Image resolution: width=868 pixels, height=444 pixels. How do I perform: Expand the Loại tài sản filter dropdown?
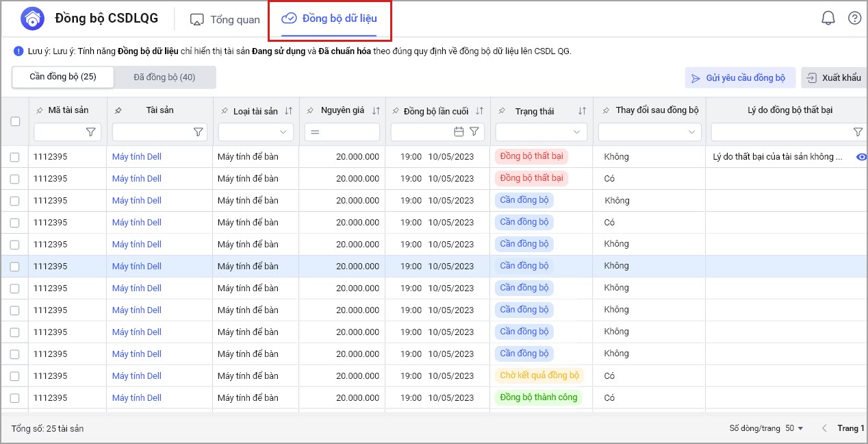pos(283,132)
